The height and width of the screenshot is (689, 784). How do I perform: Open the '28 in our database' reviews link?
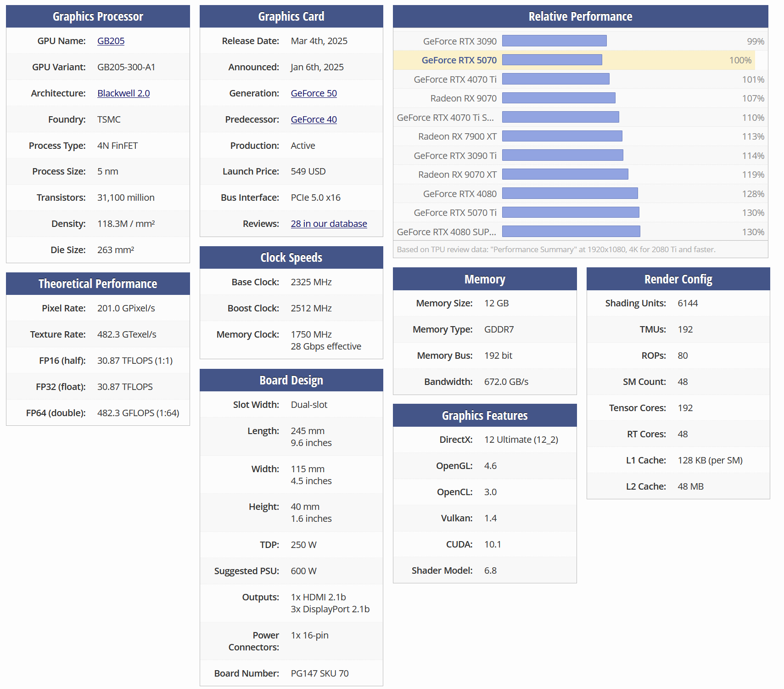(329, 224)
